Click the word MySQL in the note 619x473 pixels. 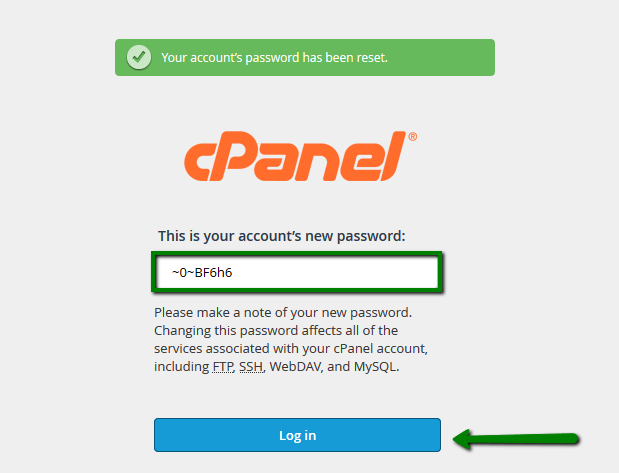tap(379, 366)
